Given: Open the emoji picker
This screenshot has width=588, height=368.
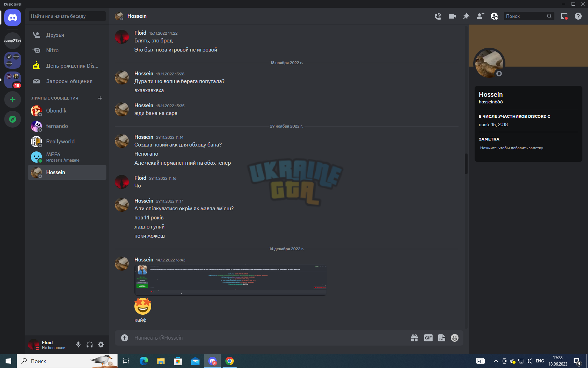Looking at the screenshot, I should (x=455, y=338).
